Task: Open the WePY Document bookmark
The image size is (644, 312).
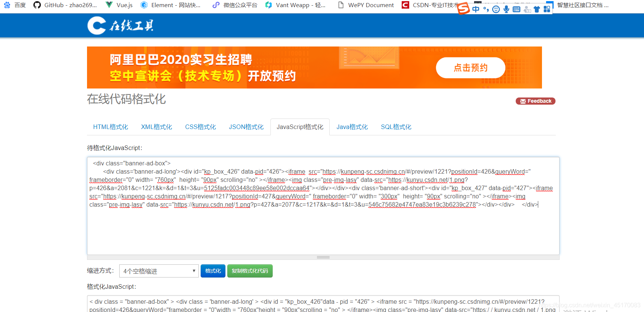Action: [366, 5]
